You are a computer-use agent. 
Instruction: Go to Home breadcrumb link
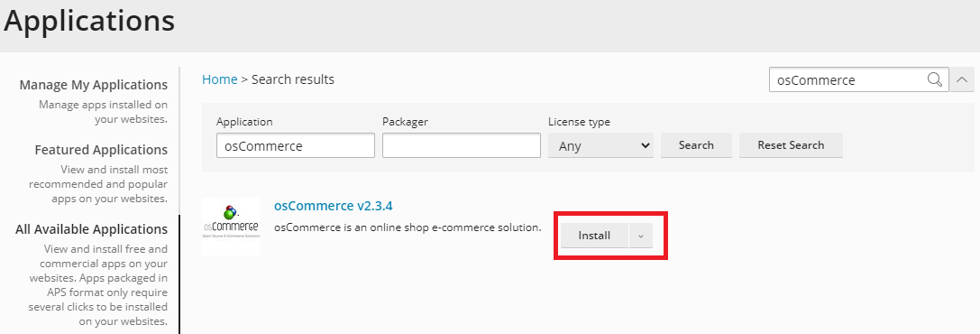[x=219, y=79]
